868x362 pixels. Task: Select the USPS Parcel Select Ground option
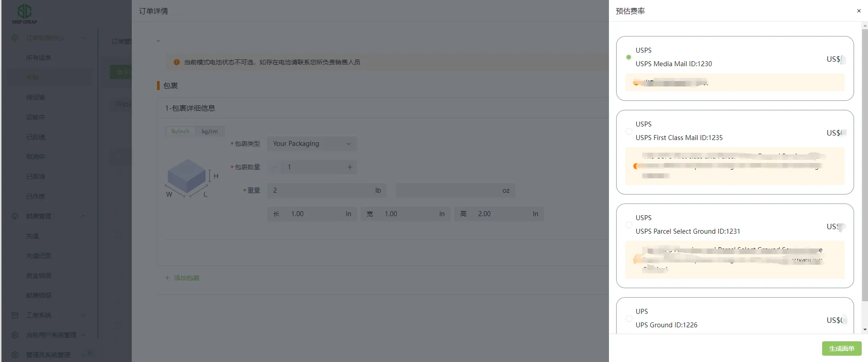(x=629, y=225)
